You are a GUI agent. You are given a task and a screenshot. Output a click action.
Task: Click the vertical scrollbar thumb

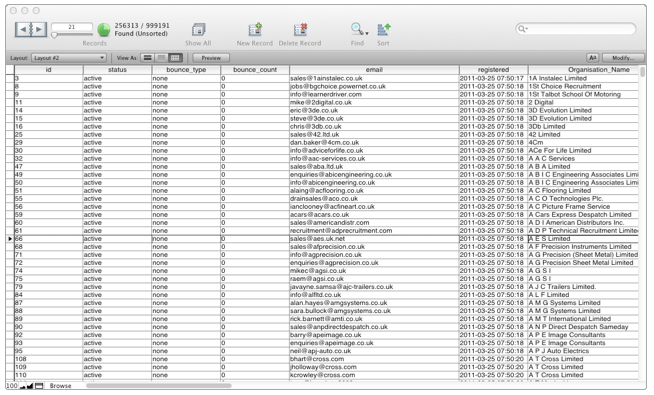coord(643,72)
